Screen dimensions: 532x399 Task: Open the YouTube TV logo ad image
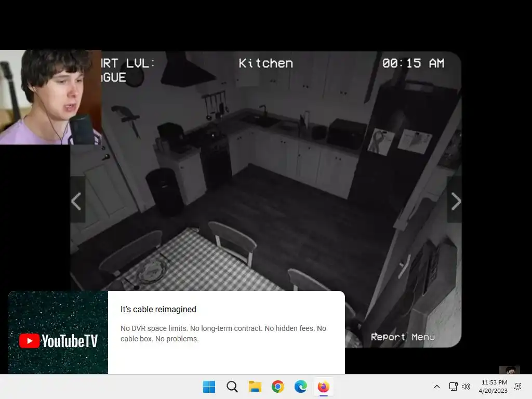point(58,332)
